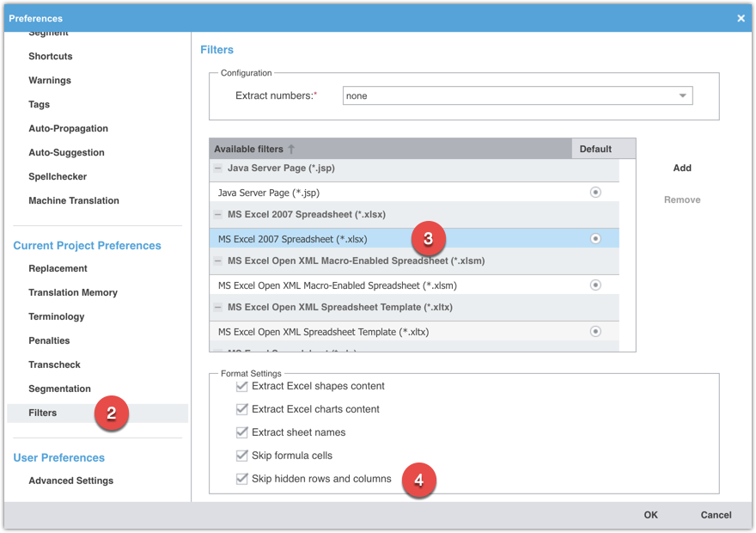Open the Extract numbers dropdown
Image resolution: width=756 pixels, height=533 pixels.
pos(683,95)
